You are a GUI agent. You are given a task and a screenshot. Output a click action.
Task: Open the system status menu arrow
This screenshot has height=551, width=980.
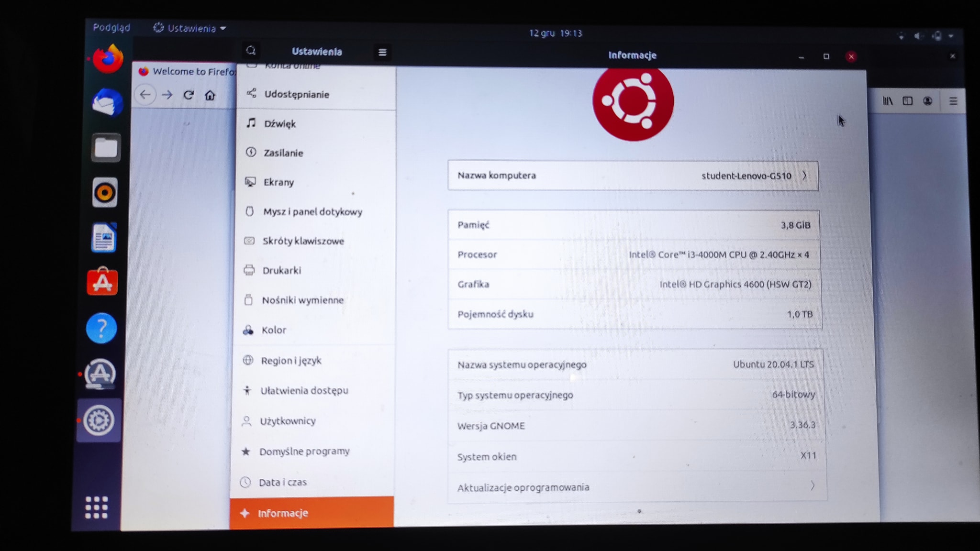click(951, 36)
